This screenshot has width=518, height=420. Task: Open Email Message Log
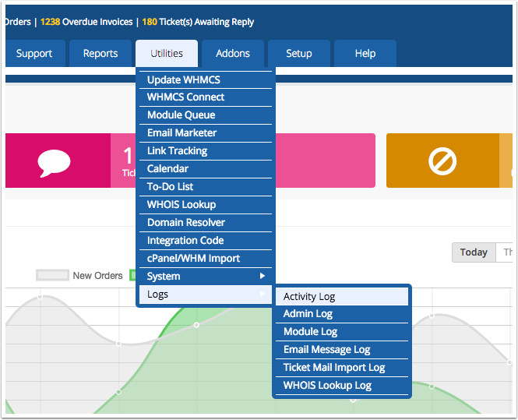342,350
